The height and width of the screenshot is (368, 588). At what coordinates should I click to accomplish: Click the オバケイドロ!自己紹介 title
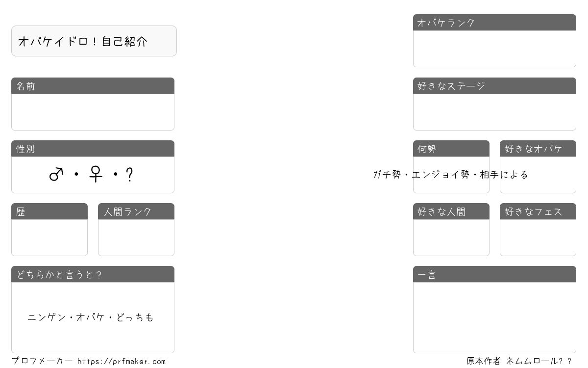[83, 42]
